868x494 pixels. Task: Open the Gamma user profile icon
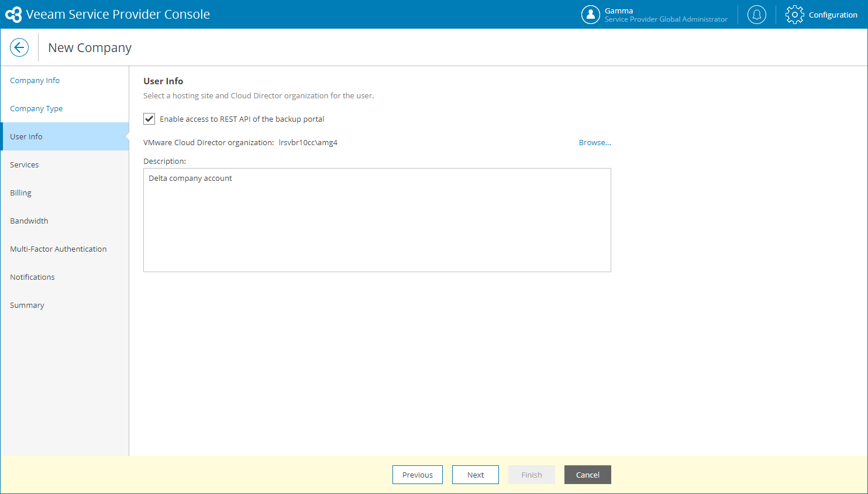591,15
